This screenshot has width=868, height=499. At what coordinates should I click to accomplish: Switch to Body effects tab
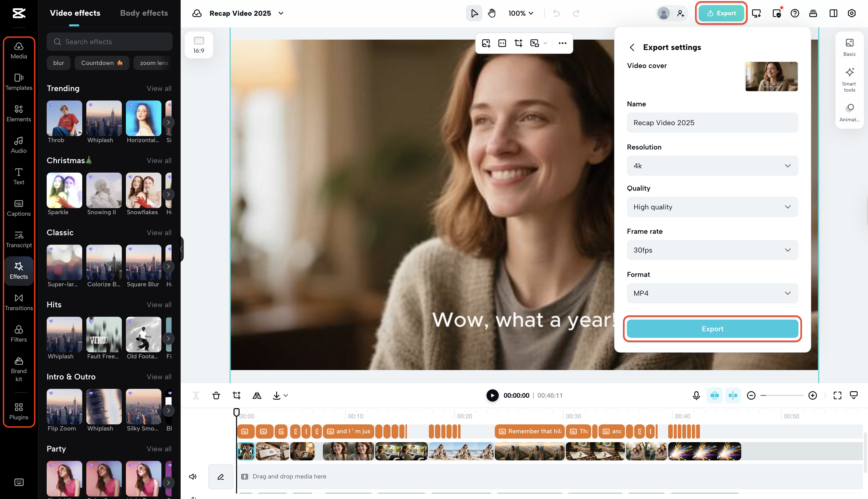click(x=144, y=13)
